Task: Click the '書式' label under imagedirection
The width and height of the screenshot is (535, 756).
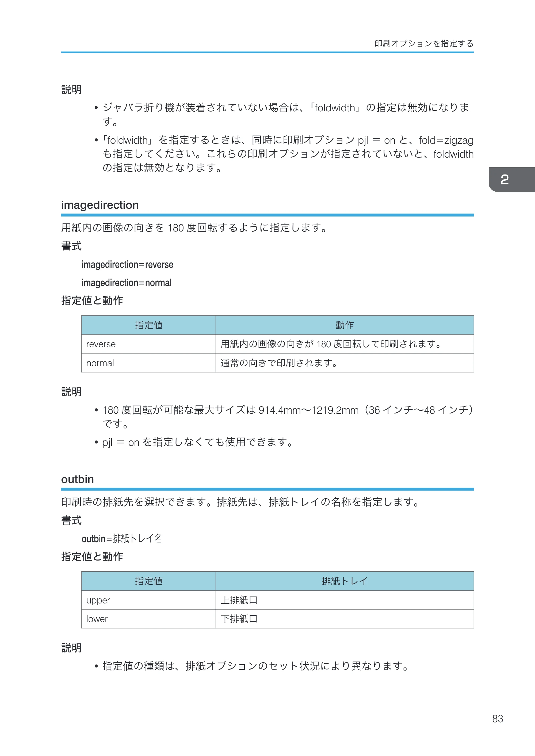Action: point(71,246)
